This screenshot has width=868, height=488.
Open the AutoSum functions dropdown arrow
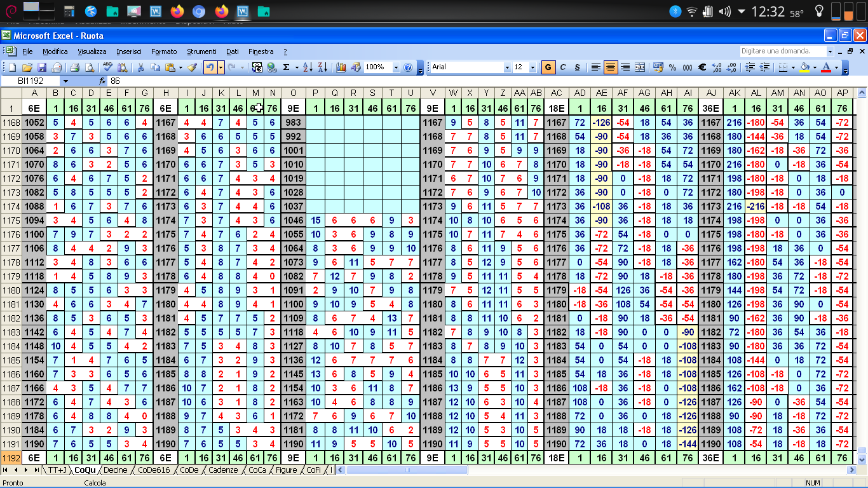(x=296, y=67)
